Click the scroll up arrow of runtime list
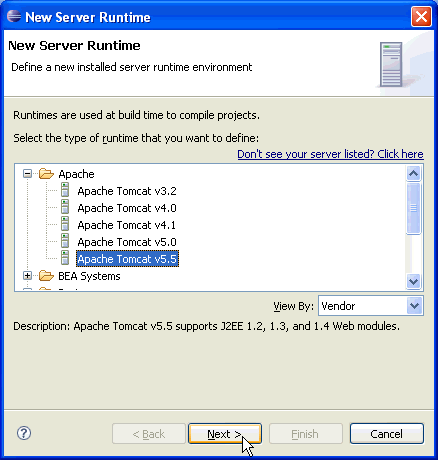Image resolution: width=438 pixels, height=460 pixels. click(414, 173)
